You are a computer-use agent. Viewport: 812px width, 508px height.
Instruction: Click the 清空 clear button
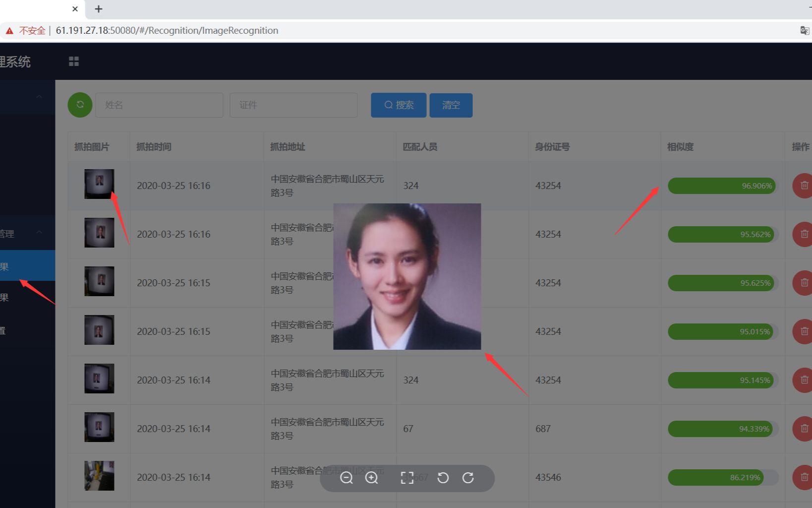[451, 105]
